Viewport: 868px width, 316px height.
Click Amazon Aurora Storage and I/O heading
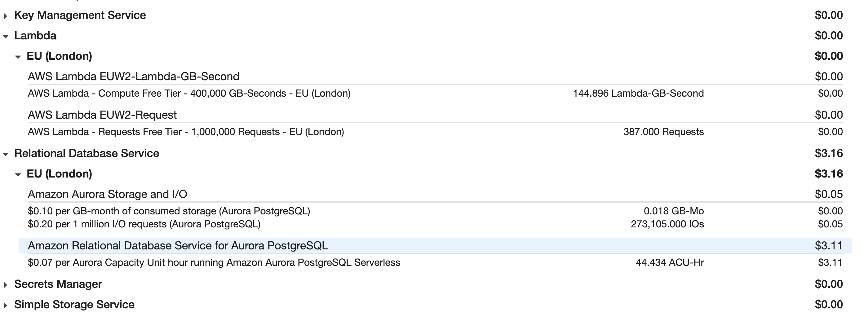(107, 194)
